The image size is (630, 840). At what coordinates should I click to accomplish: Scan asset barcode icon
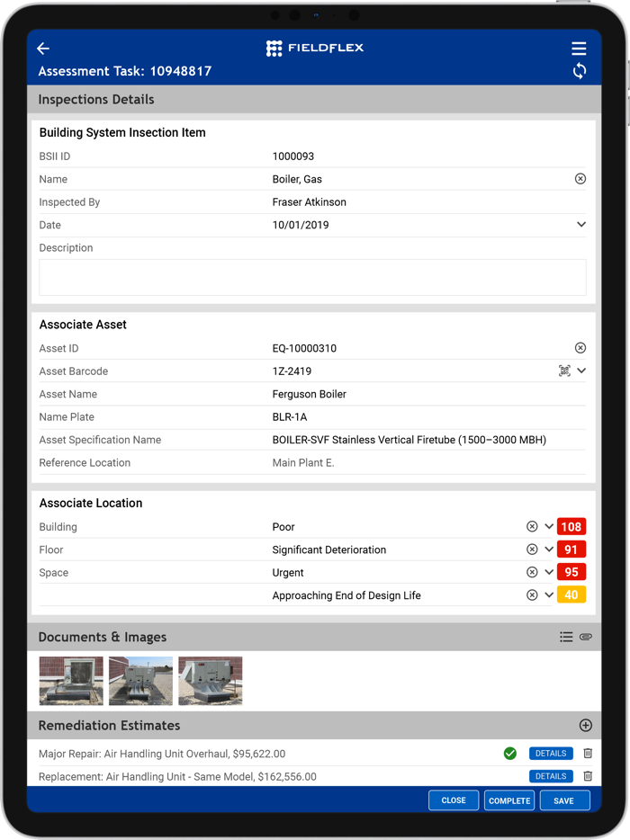tap(564, 371)
